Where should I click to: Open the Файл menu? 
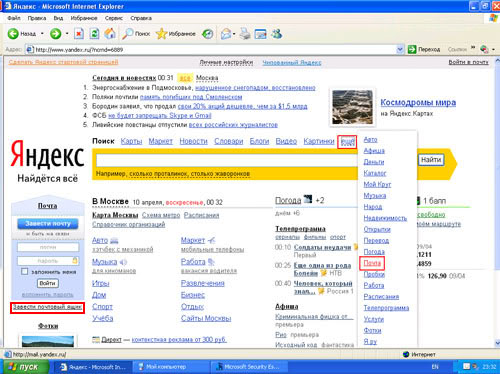pos(14,18)
